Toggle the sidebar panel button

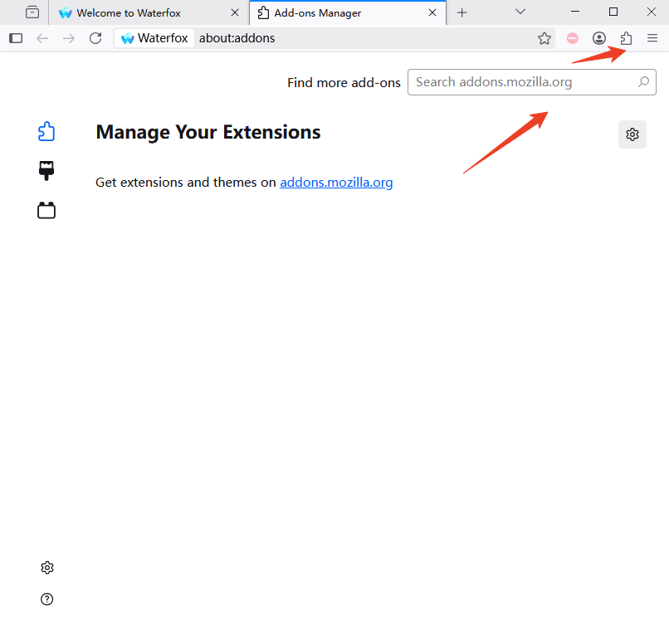[16, 38]
